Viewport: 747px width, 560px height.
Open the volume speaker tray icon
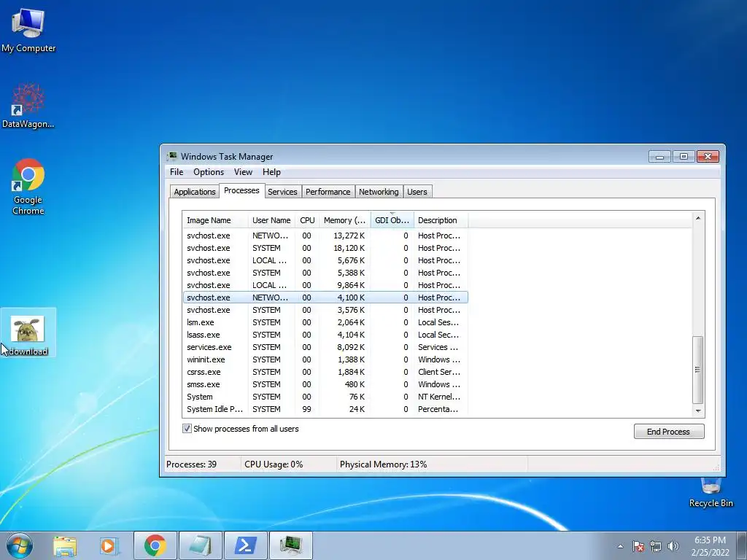(673, 546)
